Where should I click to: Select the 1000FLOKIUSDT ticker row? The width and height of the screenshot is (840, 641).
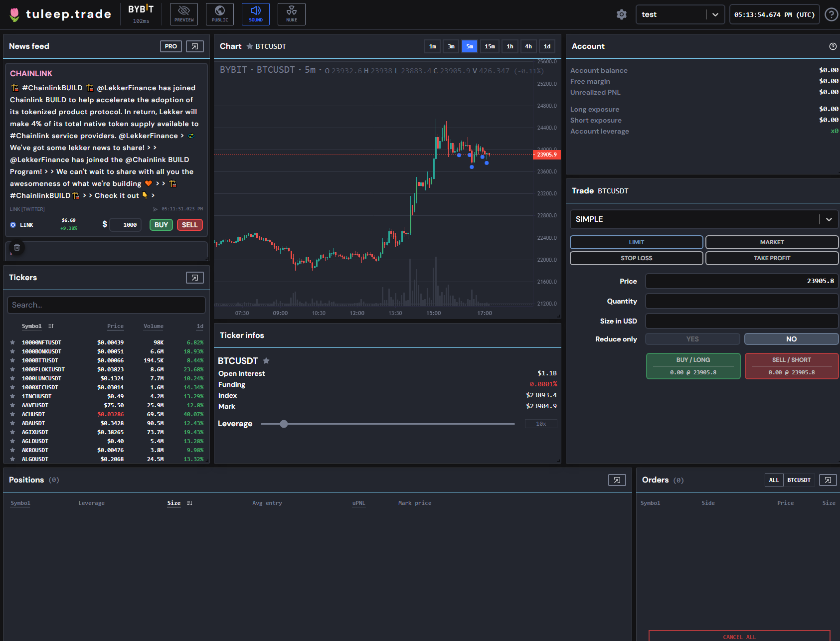[x=106, y=369]
